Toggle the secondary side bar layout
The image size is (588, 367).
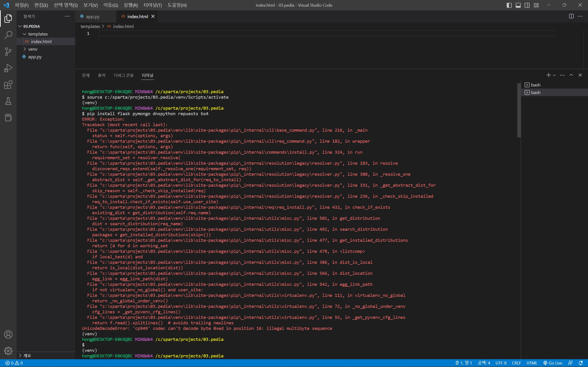(527, 5)
